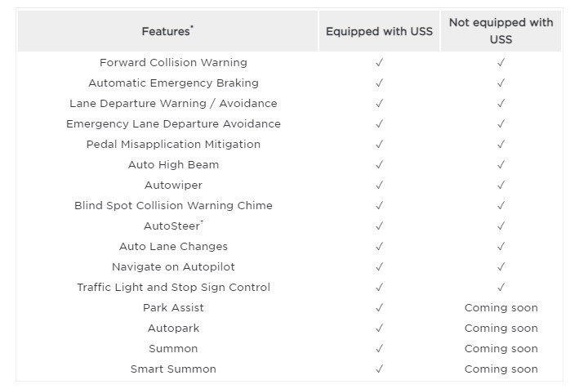
Task: Click Coming soon text in Summon row
Action: point(501,348)
